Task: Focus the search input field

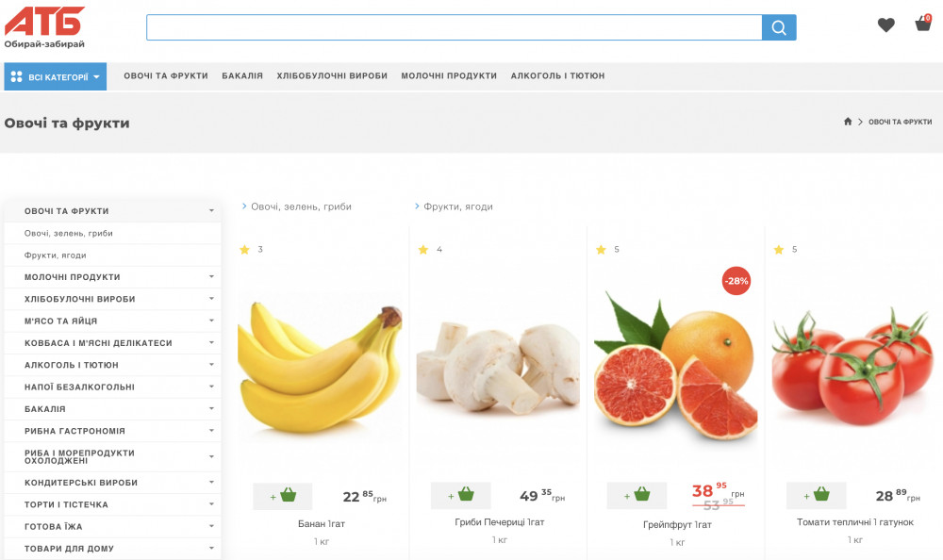Action: tap(453, 27)
